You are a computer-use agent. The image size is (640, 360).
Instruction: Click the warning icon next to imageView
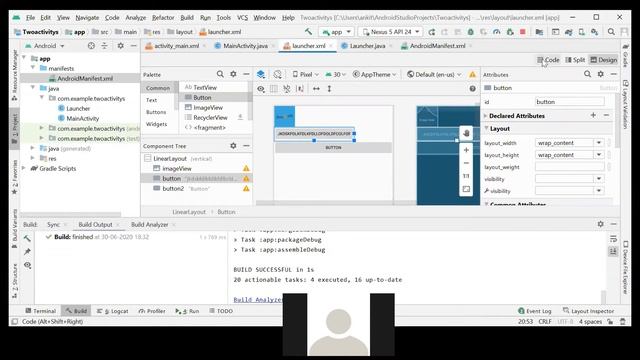click(x=246, y=168)
